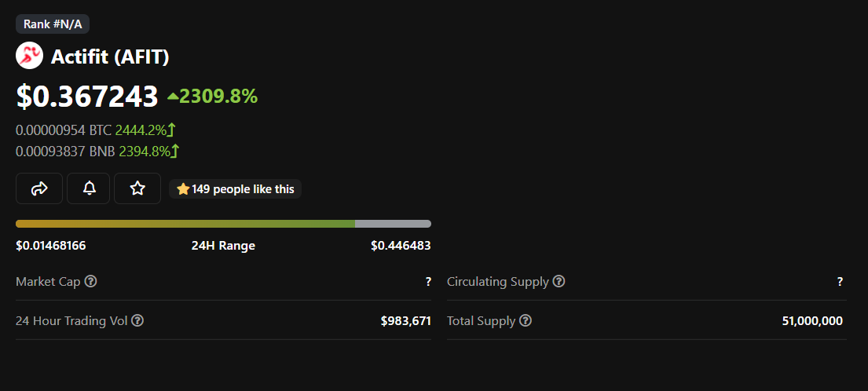The image size is (868, 391).
Task: Click the share arrow icon button
Action: click(x=39, y=188)
